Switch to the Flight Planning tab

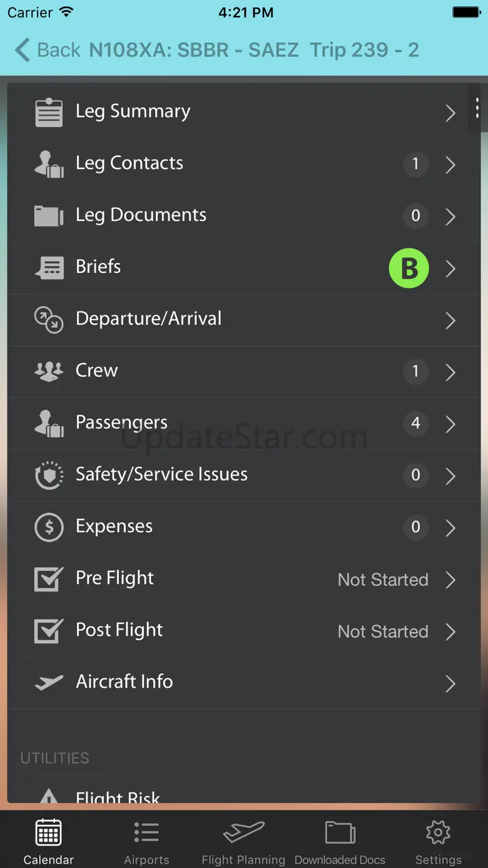point(243,842)
